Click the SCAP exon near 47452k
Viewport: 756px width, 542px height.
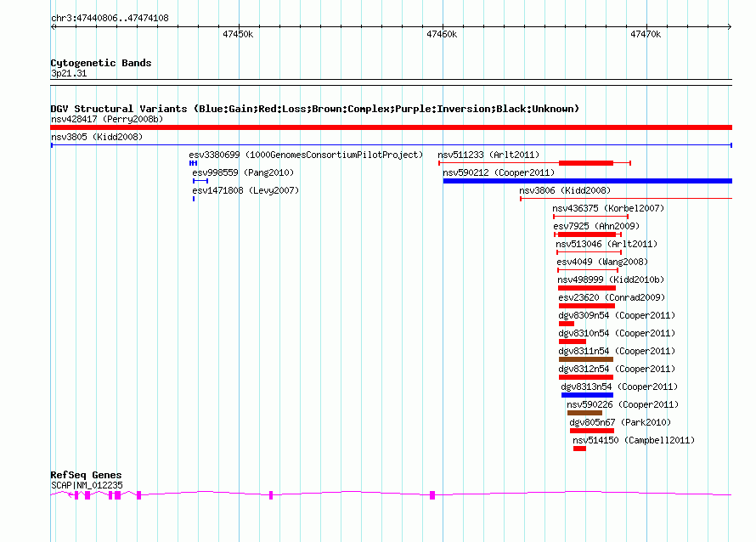[x=271, y=495]
